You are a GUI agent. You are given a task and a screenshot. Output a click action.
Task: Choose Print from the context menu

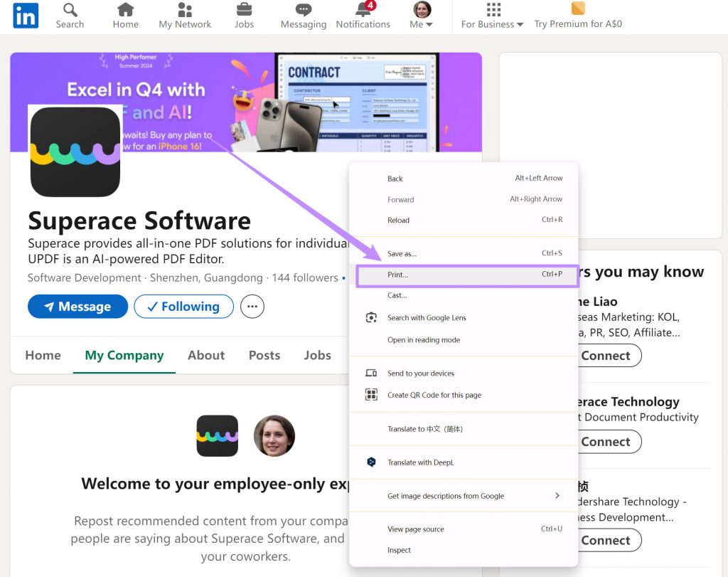398,275
